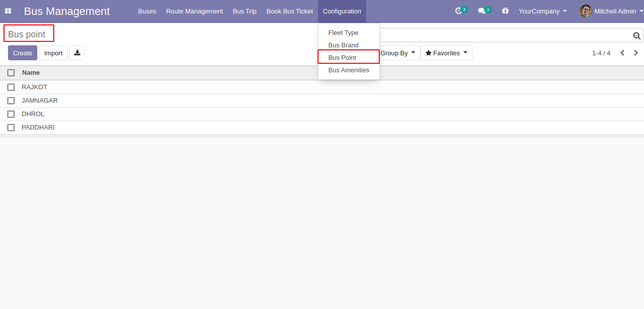Expand the YourCompany company switcher

542,11
